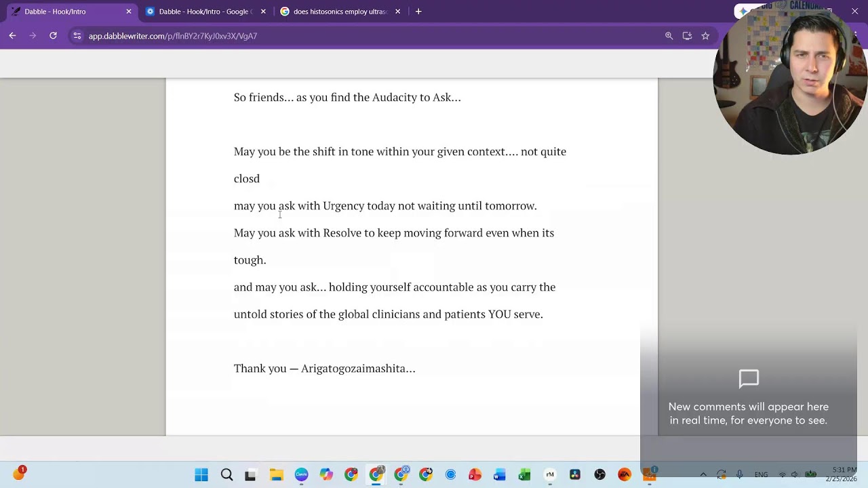Click the line 'and may you ask... holding yourself accountable'
This screenshot has height=488, width=868.
pos(395,287)
